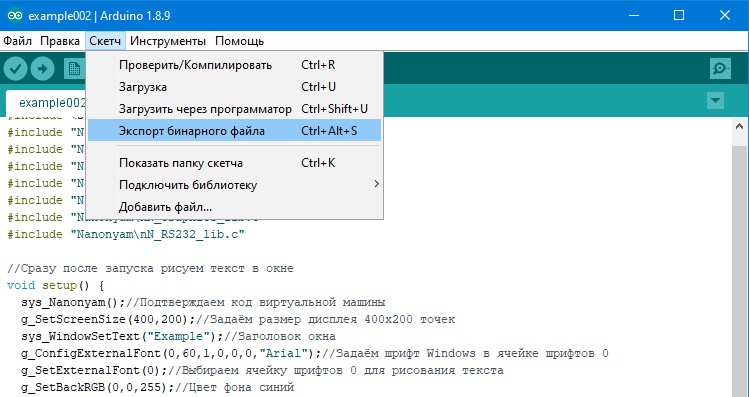Close the open Скетч menu
This screenshot has height=397, width=749.
105,41
